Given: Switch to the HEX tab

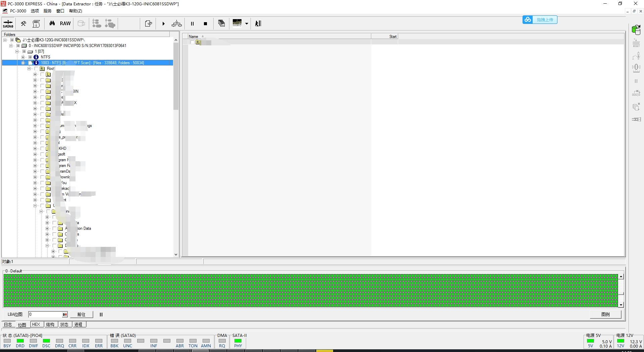Looking at the screenshot, I should [x=36, y=324].
